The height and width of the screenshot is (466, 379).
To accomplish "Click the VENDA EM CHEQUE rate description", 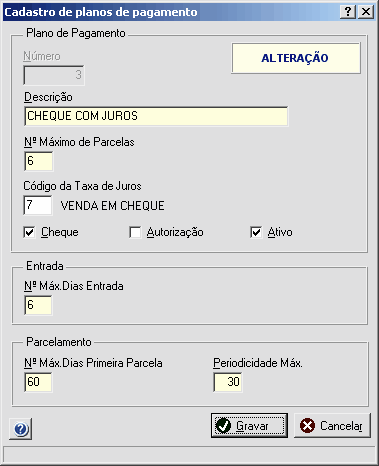I will click(x=113, y=206).
